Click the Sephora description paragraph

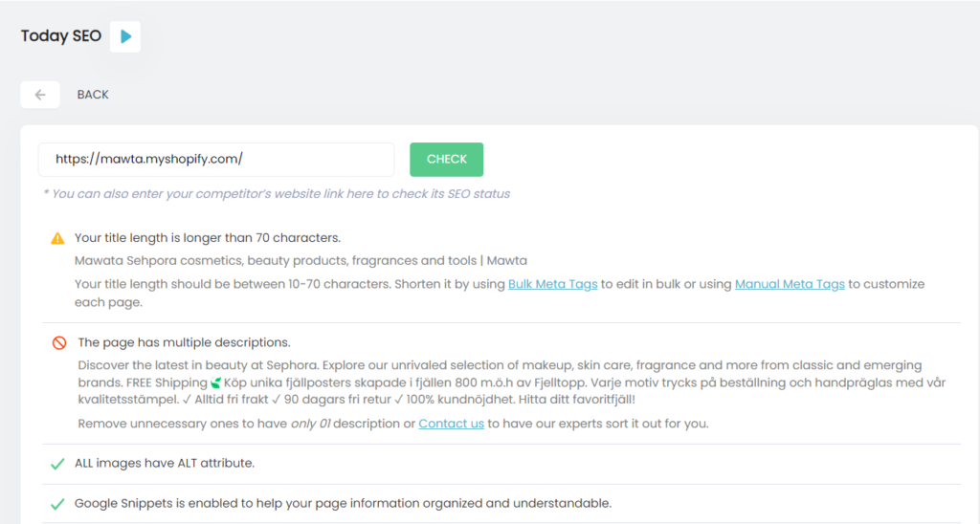pos(512,382)
